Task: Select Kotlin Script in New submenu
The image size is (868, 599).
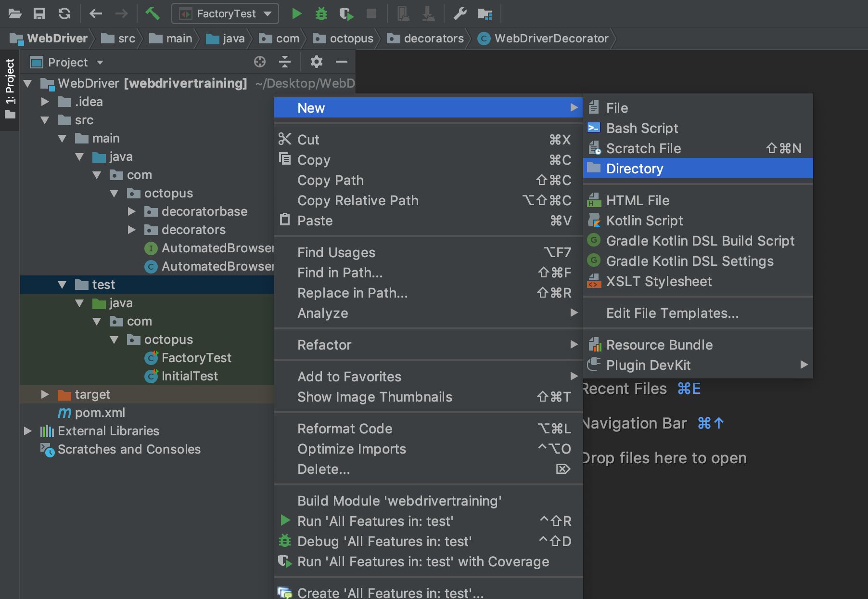Action: (x=644, y=221)
